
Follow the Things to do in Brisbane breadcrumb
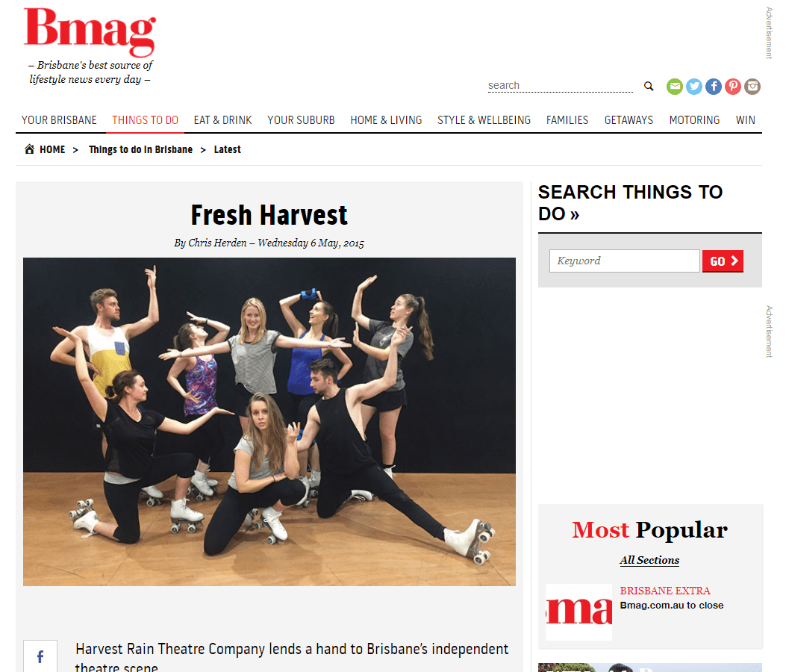140,149
